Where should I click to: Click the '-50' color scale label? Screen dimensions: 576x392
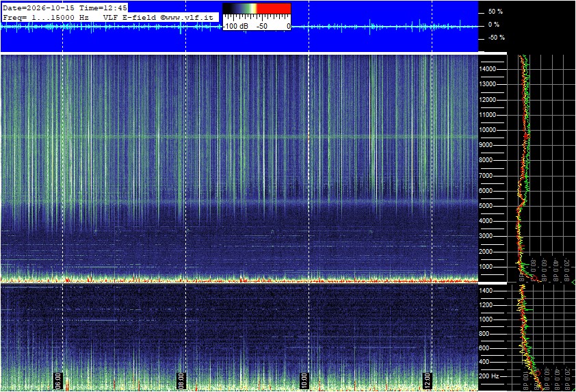tap(261, 26)
